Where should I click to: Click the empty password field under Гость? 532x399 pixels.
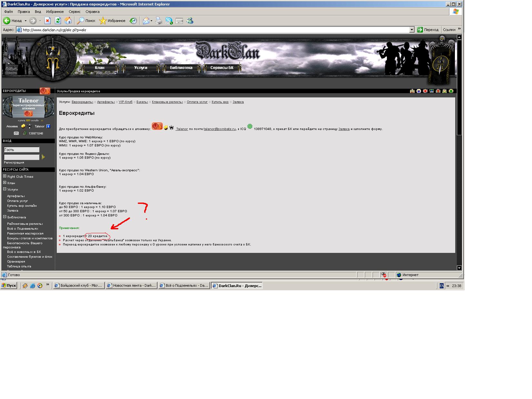[22, 157]
